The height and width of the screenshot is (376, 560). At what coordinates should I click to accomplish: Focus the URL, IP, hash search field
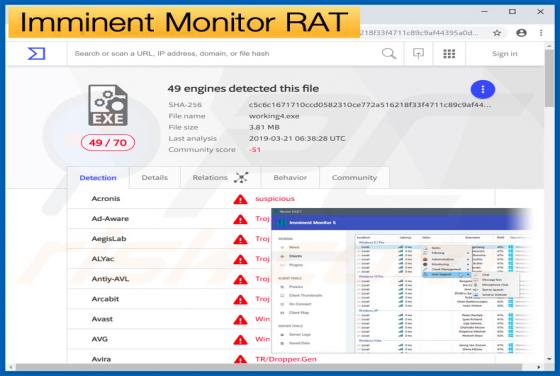coord(224,54)
